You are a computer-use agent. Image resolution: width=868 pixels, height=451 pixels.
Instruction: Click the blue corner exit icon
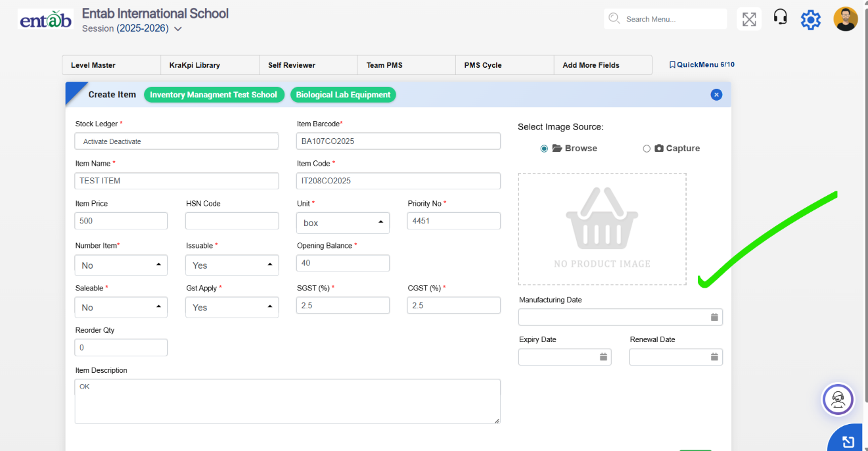coord(848,441)
